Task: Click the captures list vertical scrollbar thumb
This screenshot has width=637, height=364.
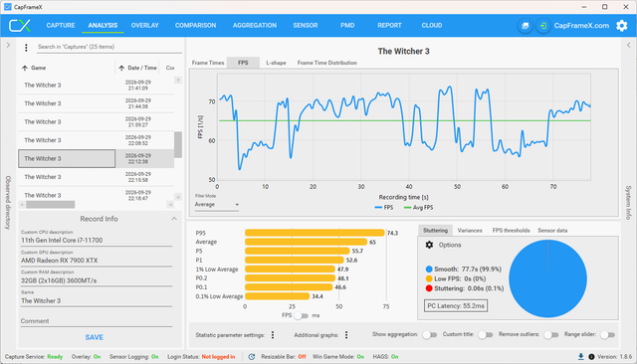Action: 178,144
